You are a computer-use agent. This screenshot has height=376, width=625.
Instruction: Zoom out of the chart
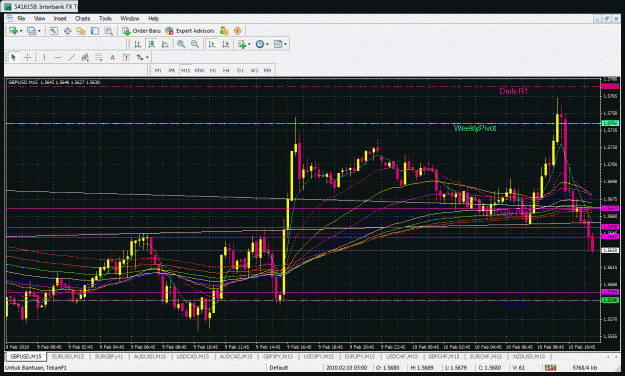click(x=195, y=44)
